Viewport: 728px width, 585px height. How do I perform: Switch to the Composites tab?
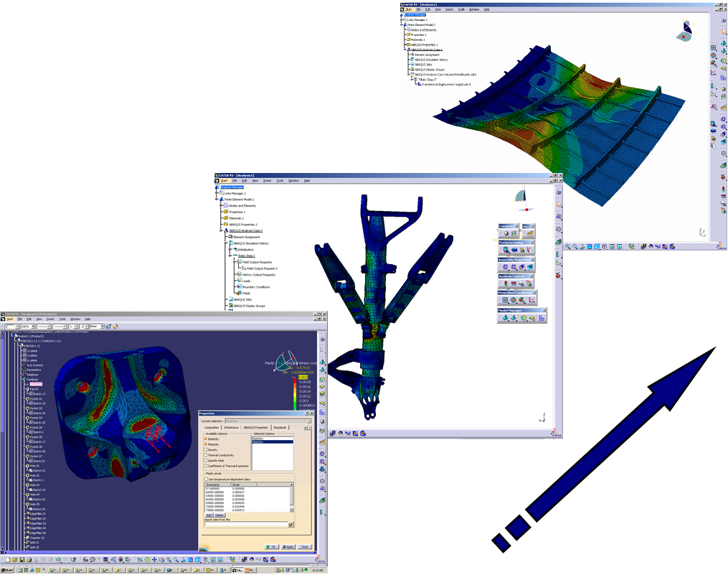212,428
